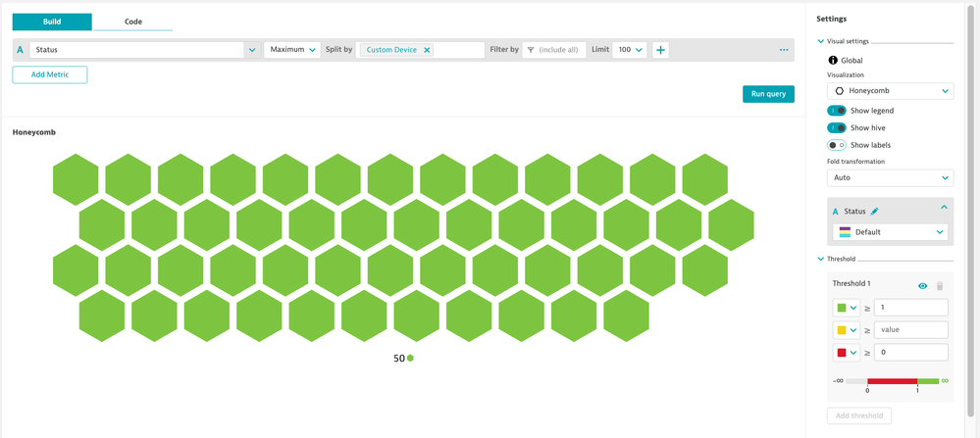Viewport: 980px width, 438px height.
Task: Click the Add Metric button
Action: (x=50, y=75)
